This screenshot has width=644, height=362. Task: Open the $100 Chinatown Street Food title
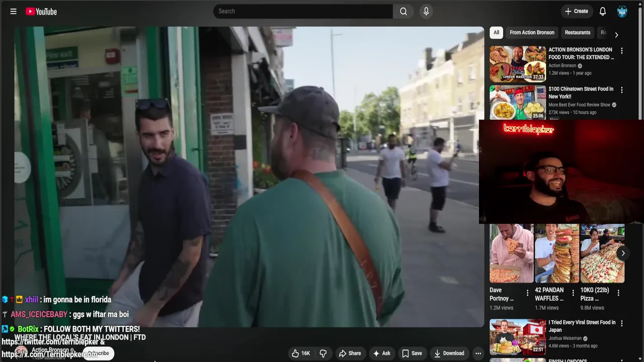point(581,93)
